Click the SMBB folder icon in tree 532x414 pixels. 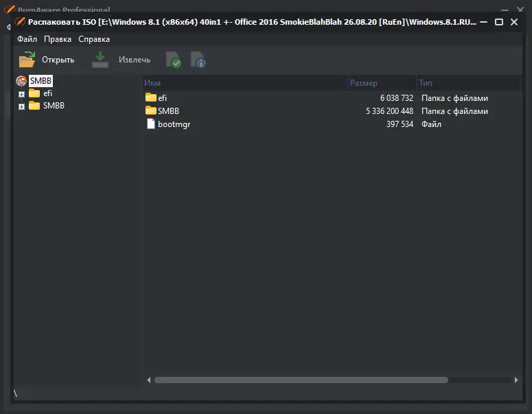coord(34,106)
